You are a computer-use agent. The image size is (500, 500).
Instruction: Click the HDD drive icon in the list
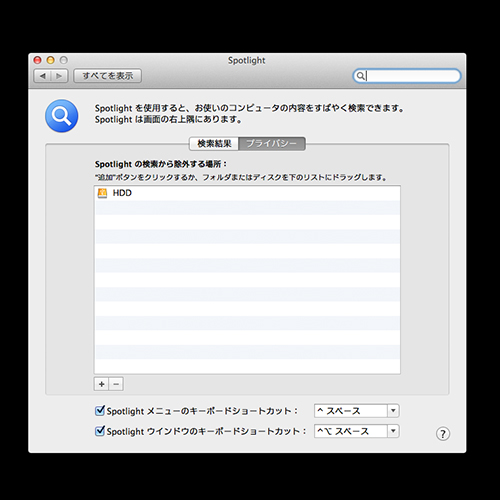coord(102,193)
